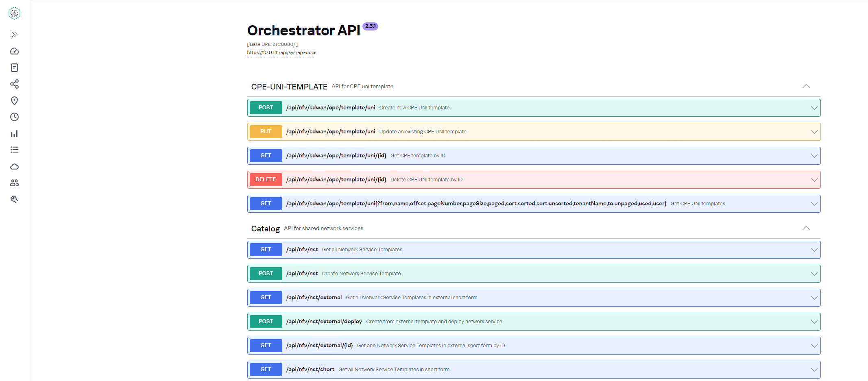Expand the PUT Update CPE UNI template row
The image size is (868, 381).
click(x=534, y=132)
